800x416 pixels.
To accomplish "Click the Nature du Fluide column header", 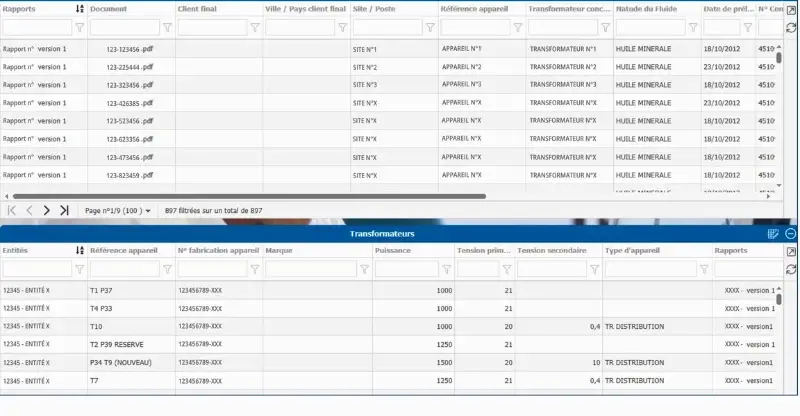I will (x=646, y=9).
